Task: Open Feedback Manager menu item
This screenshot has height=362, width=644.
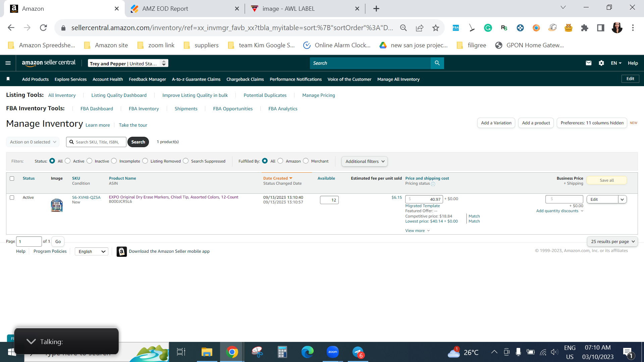Action: coord(147,79)
